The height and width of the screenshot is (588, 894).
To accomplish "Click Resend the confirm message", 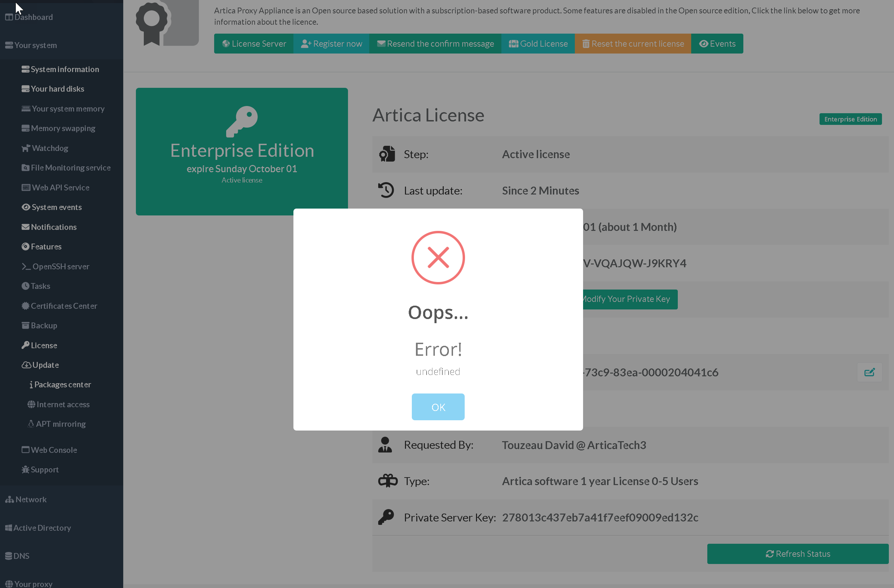I will tap(435, 44).
